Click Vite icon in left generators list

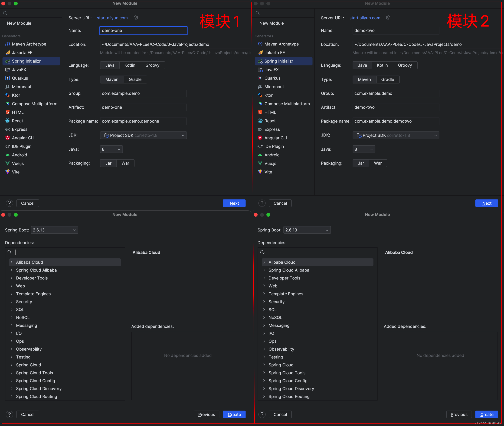[8, 172]
